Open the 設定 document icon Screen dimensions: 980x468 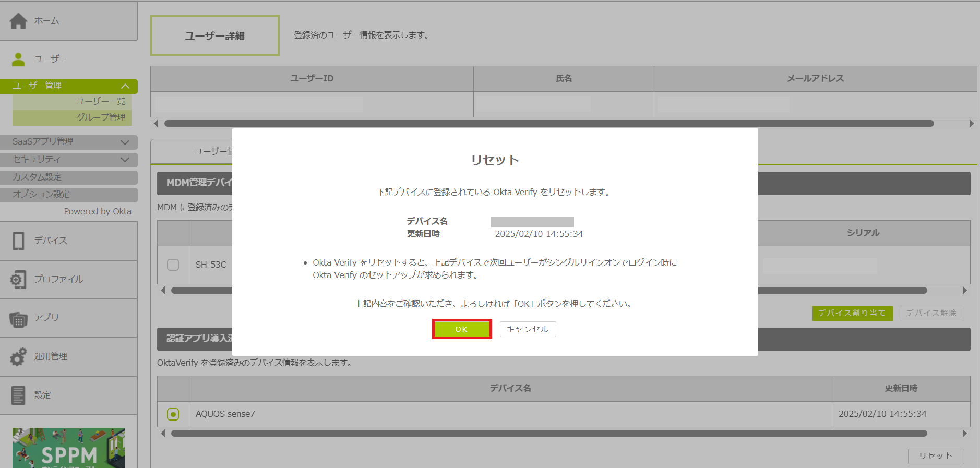pyautogui.click(x=18, y=395)
